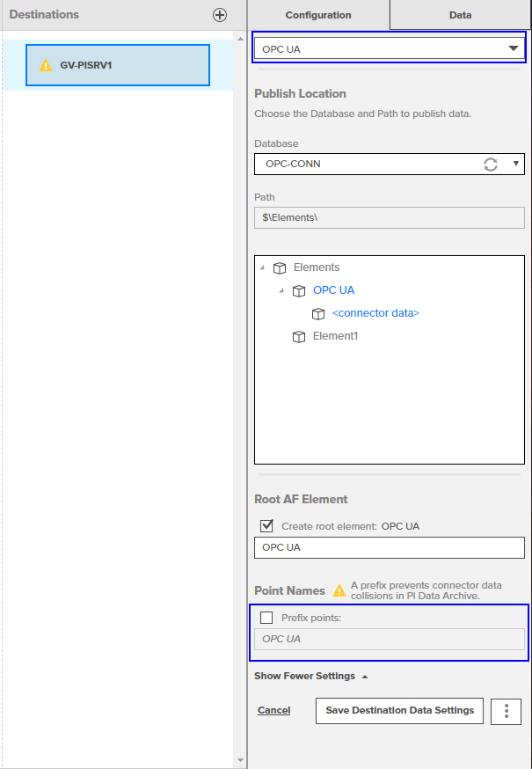Enable the Prefix points checkbox

267,618
